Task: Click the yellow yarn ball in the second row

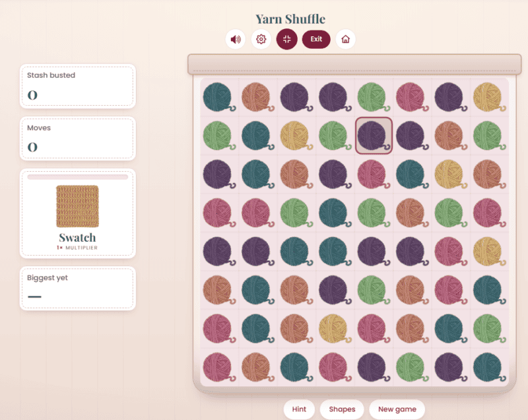Action: pyautogui.click(x=296, y=136)
